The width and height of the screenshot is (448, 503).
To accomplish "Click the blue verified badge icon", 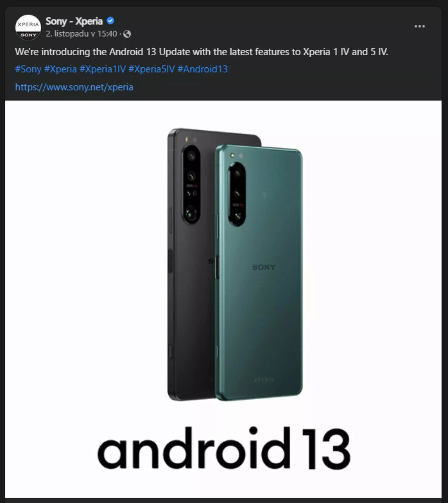I will click(x=110, y=21).
